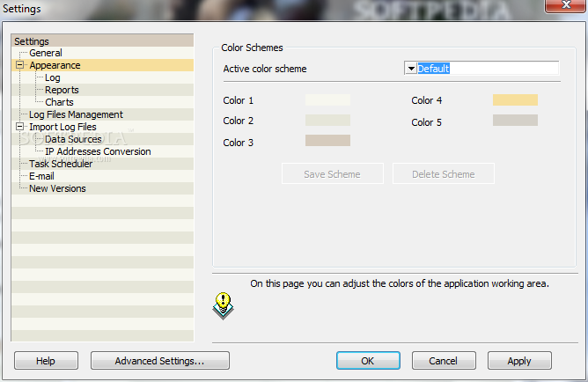Pick the Color 4 yellow swatch
This screenshot has width=588, height=382.
click(x=515, y=100)
